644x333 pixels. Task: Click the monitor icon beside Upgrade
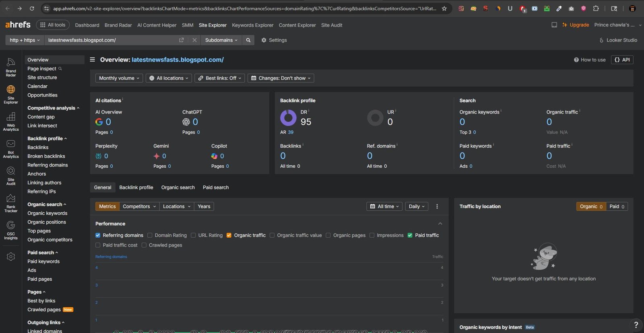pyautogui.click(x=554, y=25)
